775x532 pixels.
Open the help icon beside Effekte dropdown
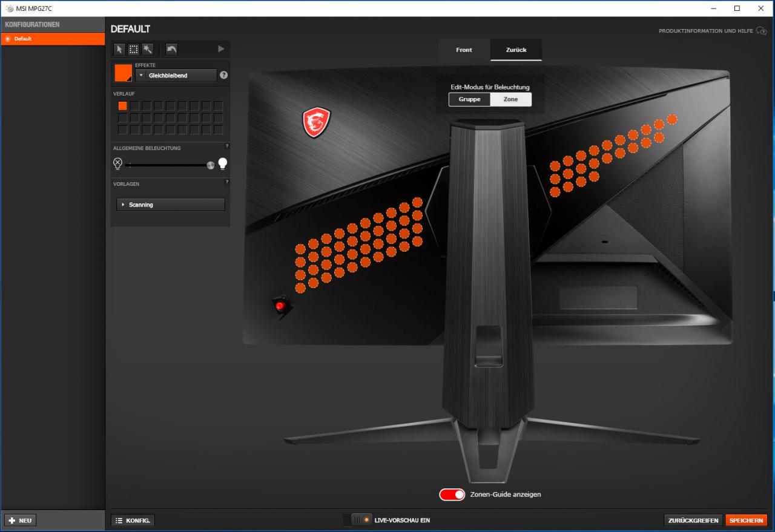pos(224,75)
